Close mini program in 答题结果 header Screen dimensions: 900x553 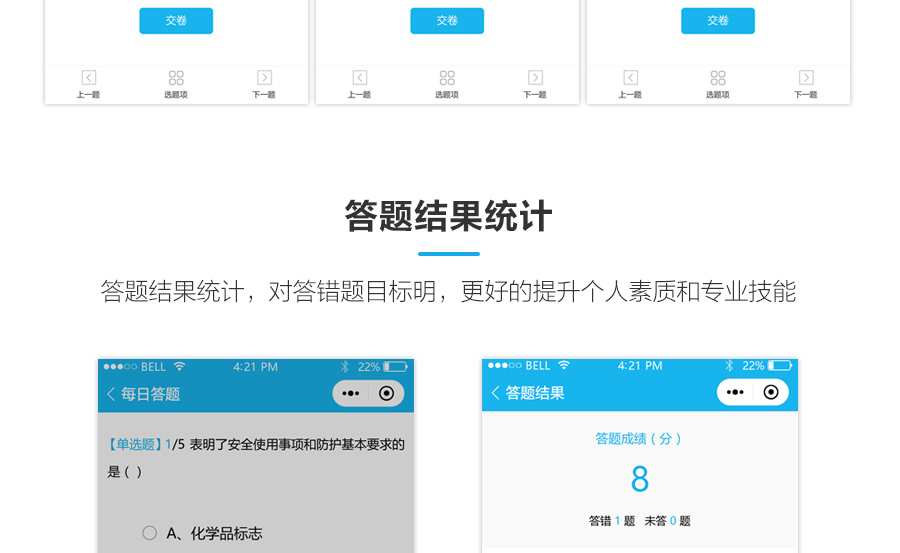771,393
